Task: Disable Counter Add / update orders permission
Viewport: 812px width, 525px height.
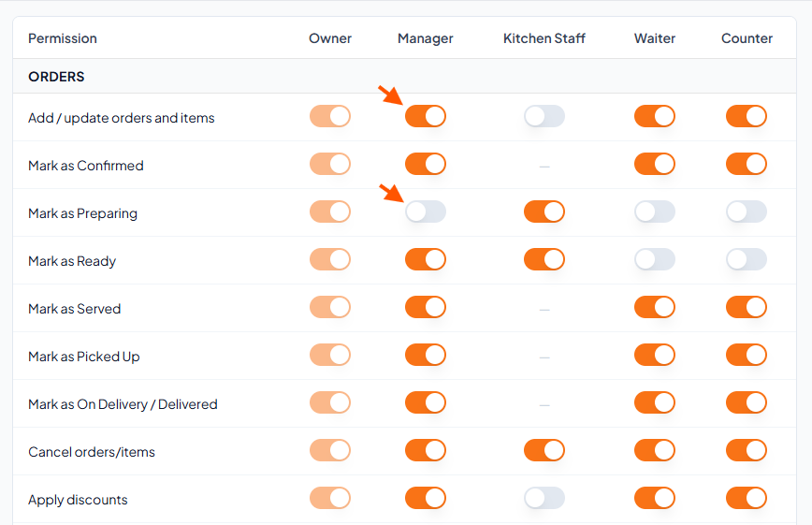Action: 747,116
